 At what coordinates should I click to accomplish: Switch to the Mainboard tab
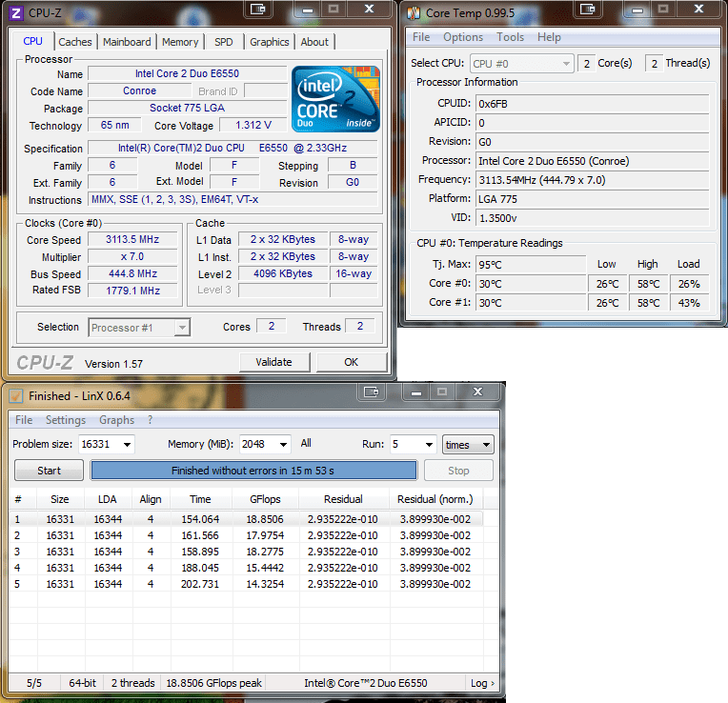[x=127, y=42]
